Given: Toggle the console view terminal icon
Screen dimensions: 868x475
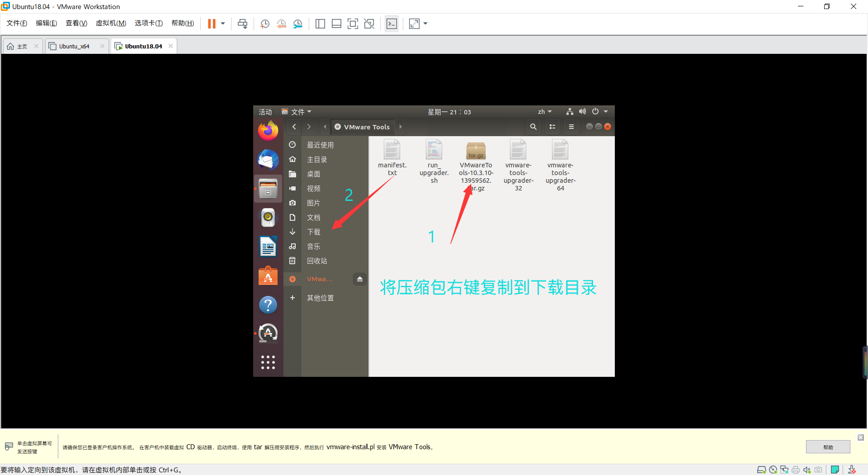Looking at the screenshot, I should pos(392,24).
